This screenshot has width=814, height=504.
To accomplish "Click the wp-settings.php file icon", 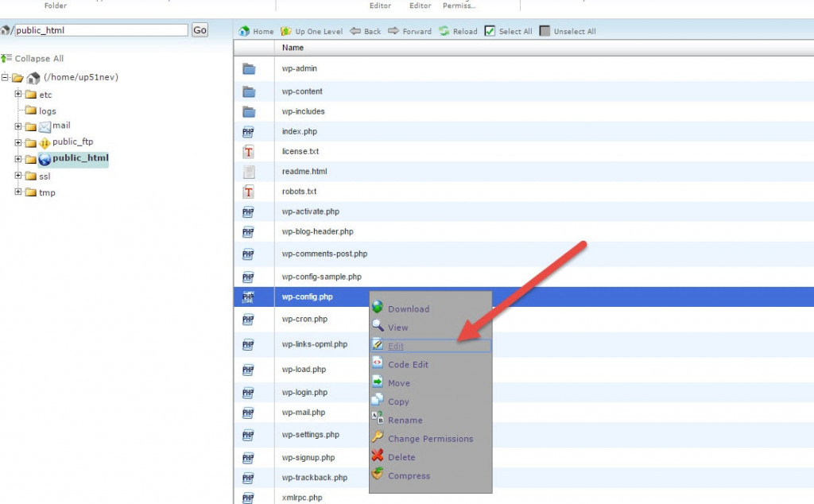I will tap(248, 435).
